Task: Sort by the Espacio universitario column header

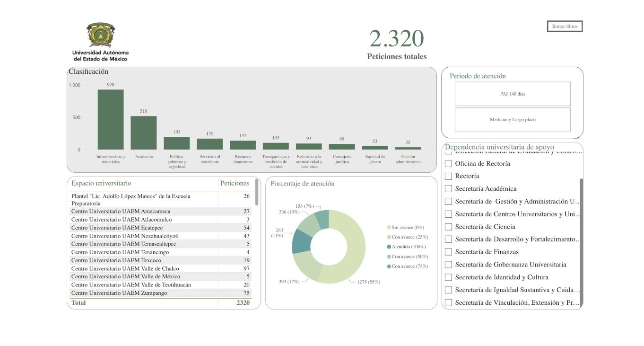Action: point(101,183)
